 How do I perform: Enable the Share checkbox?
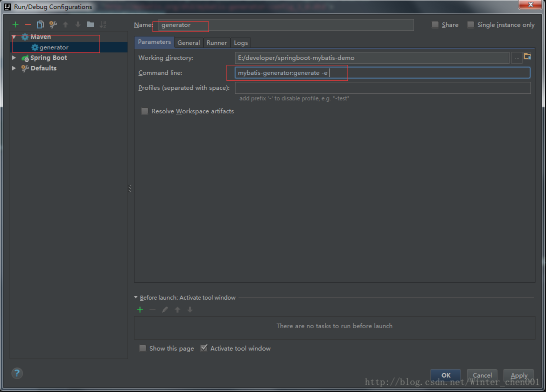click(435, 24)
